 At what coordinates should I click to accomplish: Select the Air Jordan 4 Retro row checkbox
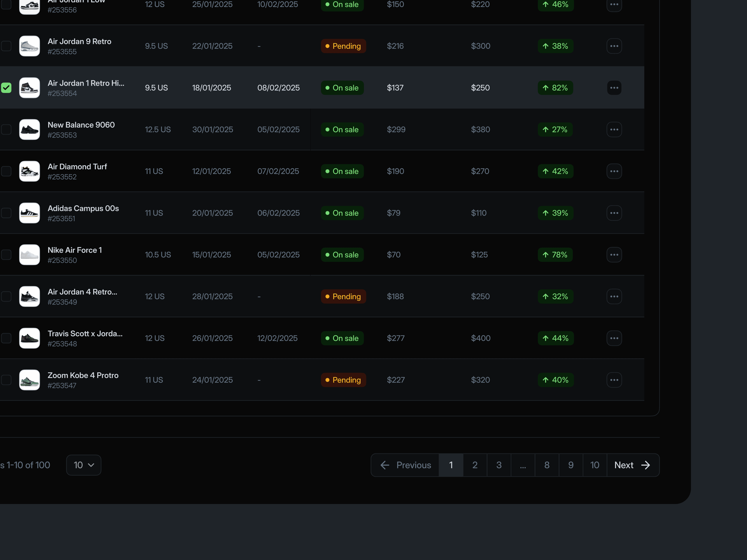pyautogui.click(x=6, y=296)
